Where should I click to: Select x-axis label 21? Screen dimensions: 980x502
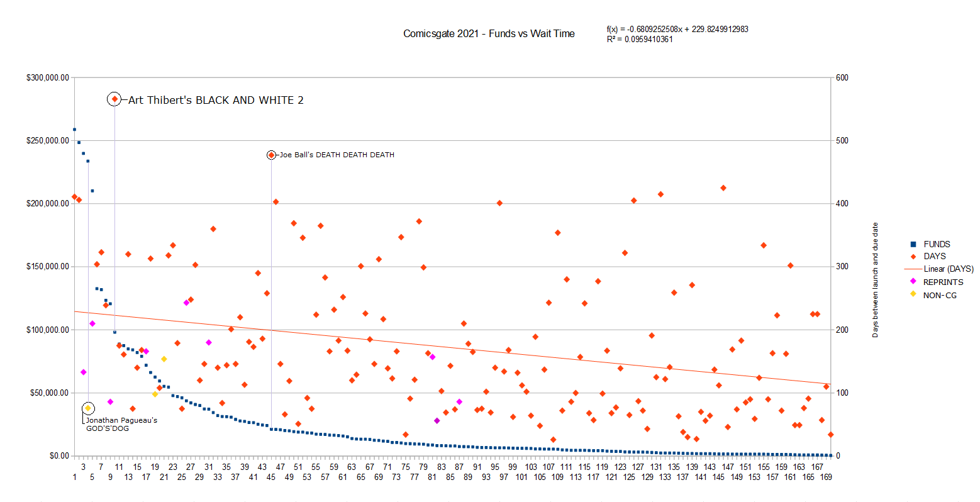point(164,477)
